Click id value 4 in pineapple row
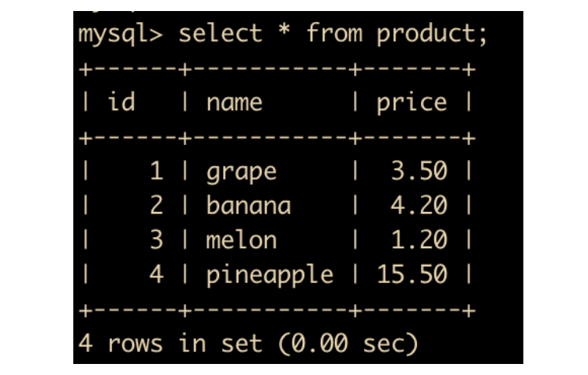 click(156, 274)
